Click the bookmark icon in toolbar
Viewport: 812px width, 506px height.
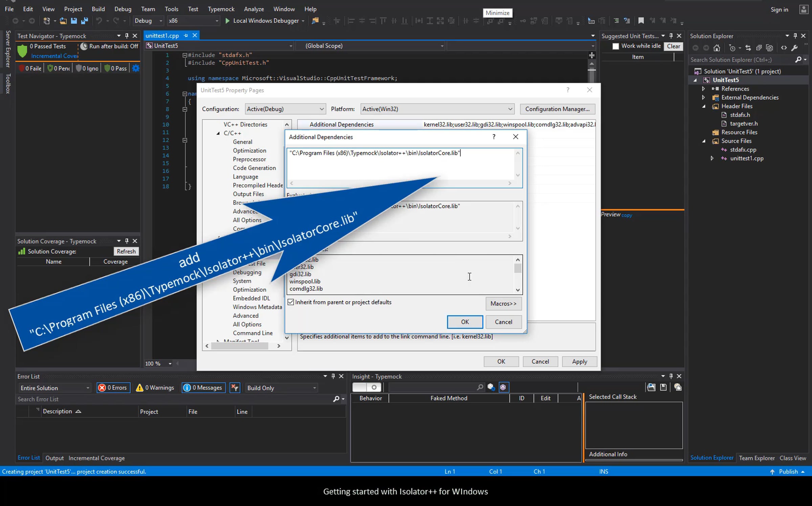click(x=641, y=21)
